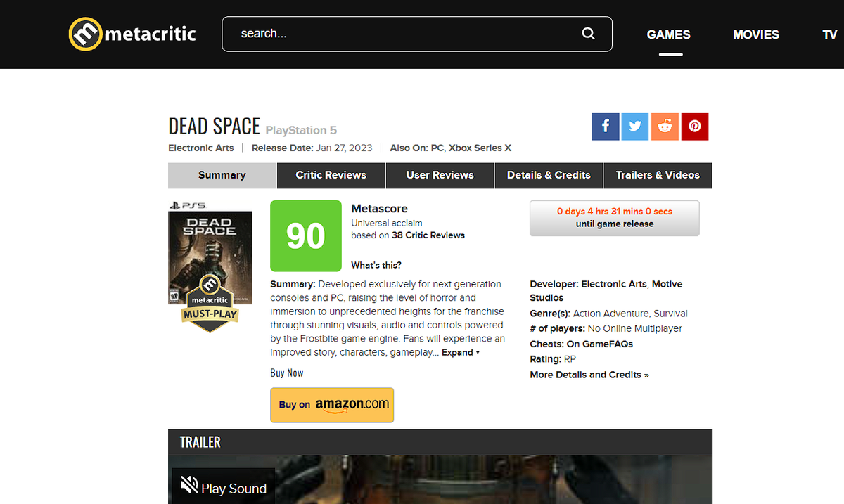
Task: Click the Jan 27, 2023 release date
Action: [x=343, y=148]
